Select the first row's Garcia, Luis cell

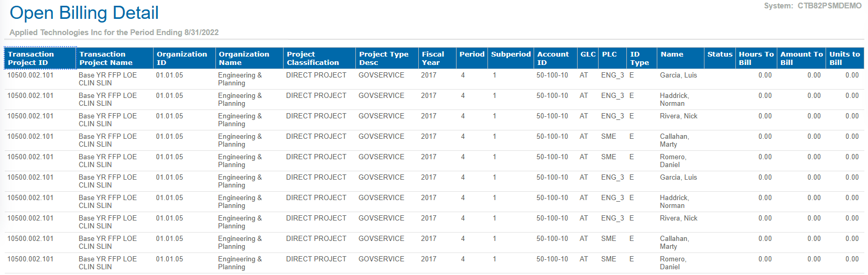coord(678,75)
